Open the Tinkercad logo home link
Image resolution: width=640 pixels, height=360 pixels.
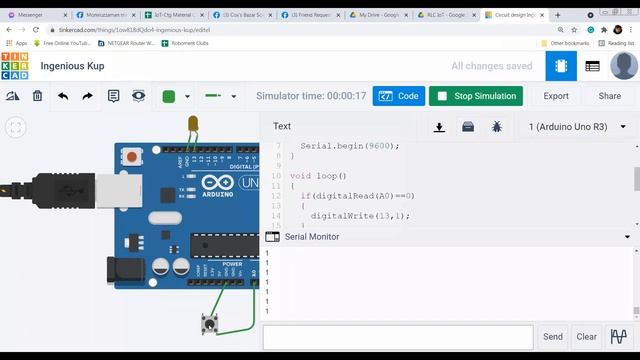15,66
